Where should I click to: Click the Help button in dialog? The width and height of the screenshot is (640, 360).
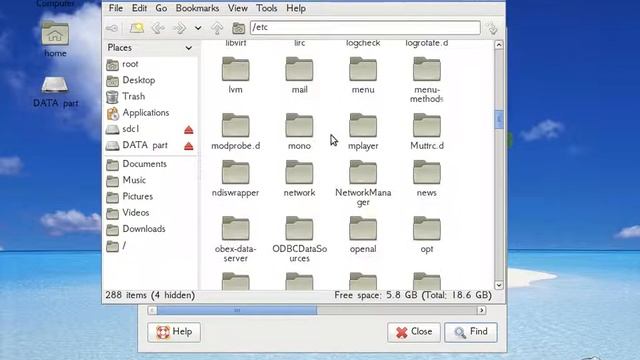tap(174, 332)
